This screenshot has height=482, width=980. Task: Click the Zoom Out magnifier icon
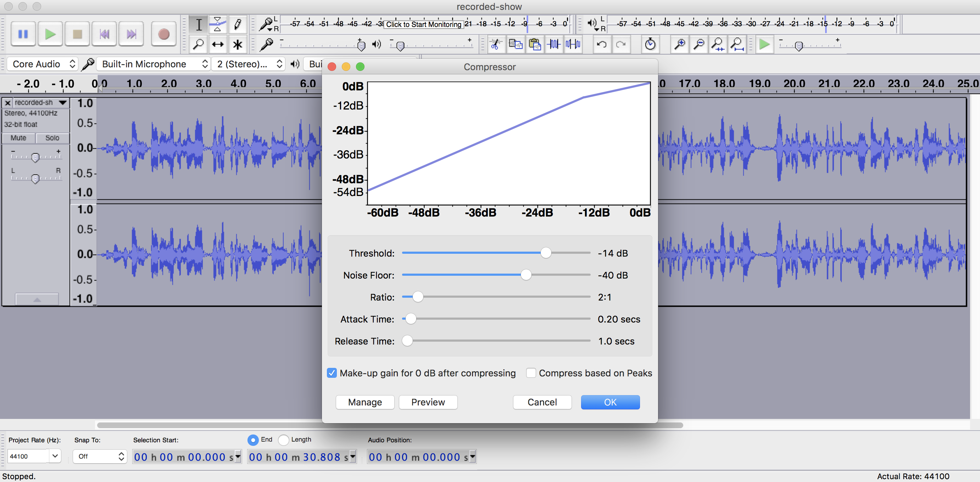click(699, 45)
